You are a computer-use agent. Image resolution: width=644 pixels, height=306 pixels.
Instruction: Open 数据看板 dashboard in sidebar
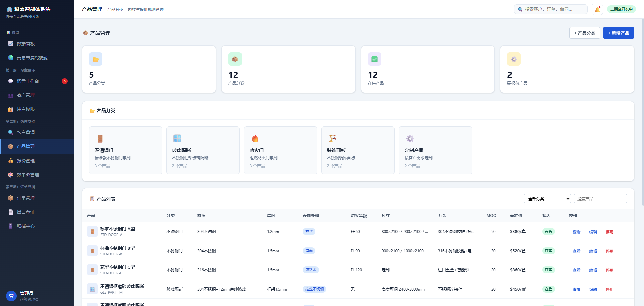click(x=37, y=44)
